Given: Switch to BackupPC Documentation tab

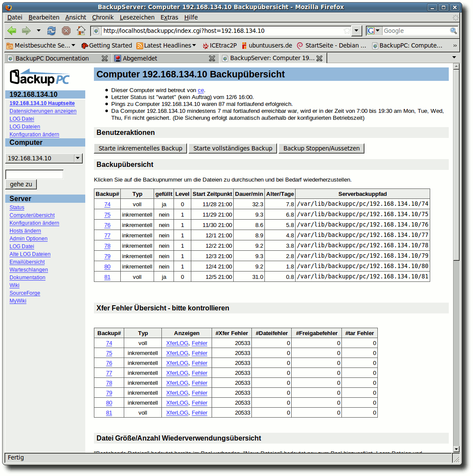Looking at the screenshot, I should (x=52, y=58).
